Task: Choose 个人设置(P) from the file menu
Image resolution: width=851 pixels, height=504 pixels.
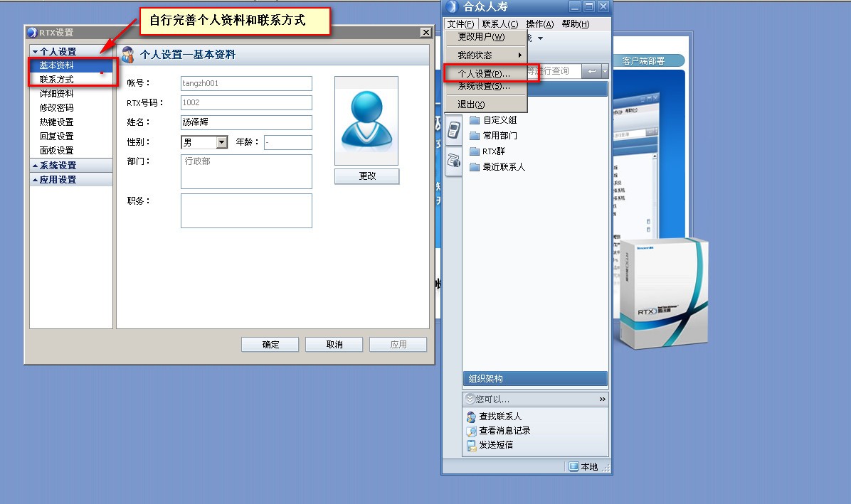Action: coord(484,74)
